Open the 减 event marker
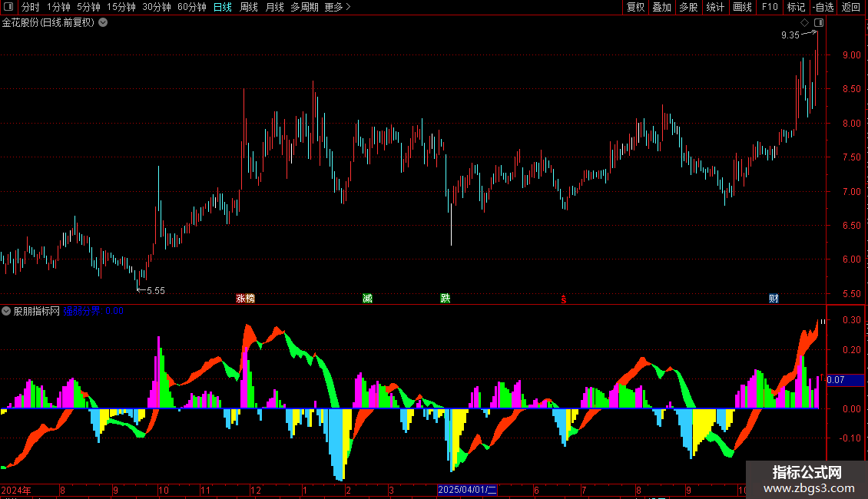 click(368, 299)
